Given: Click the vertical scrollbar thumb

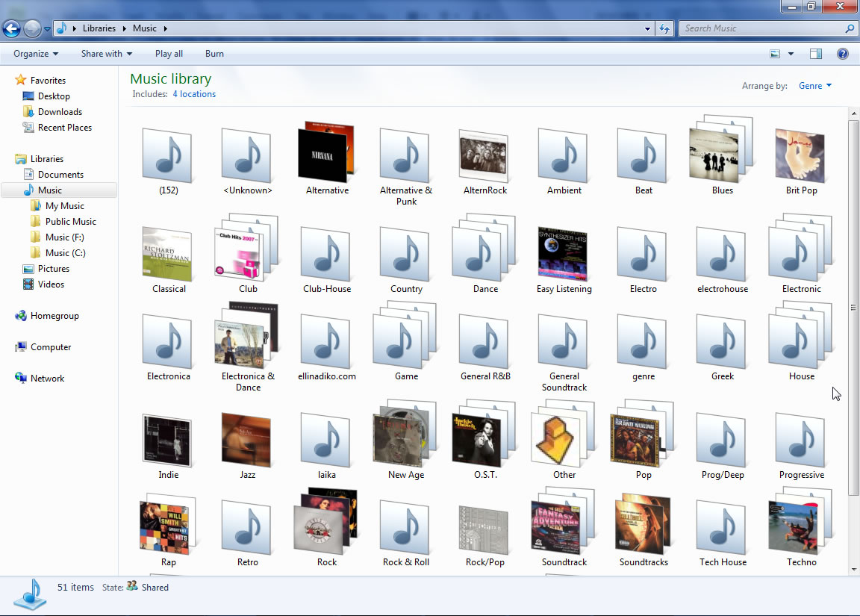Looking at the screenshot, I should pyautogui.click(x=853, y=306).
